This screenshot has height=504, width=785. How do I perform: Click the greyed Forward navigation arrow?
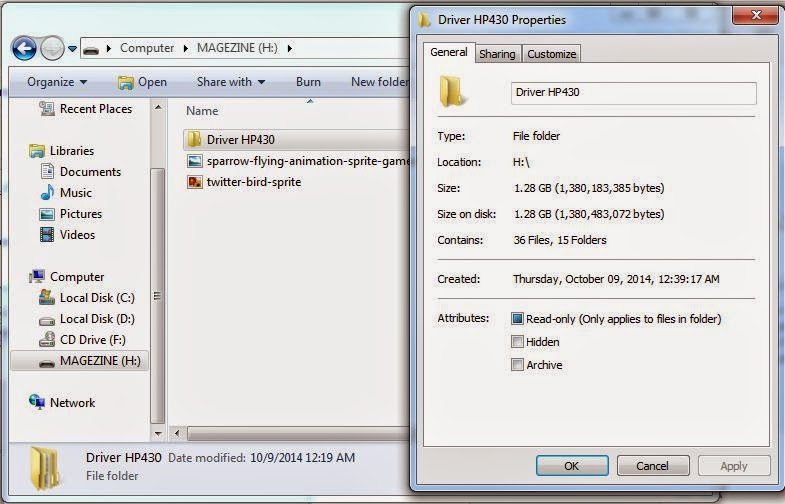(52, 49)
